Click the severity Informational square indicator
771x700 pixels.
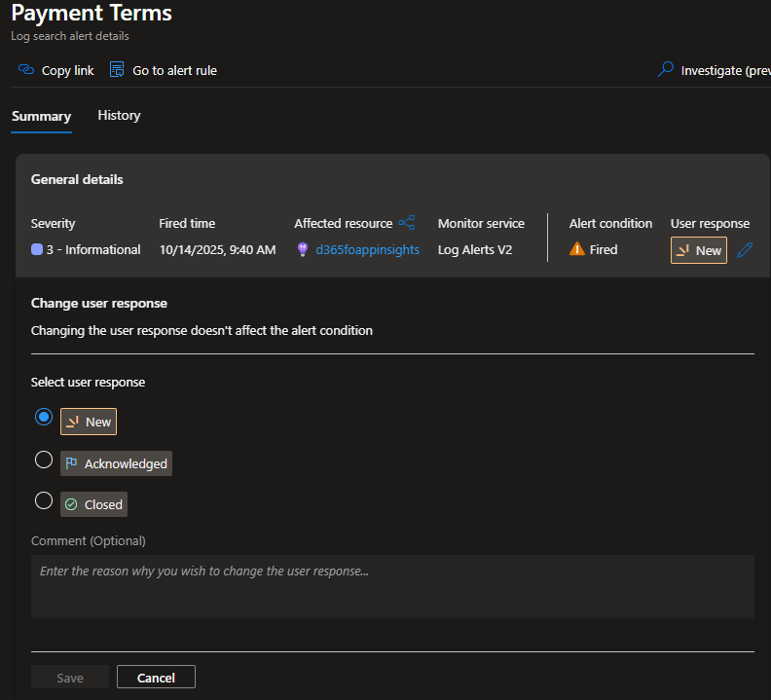(37, 250)
